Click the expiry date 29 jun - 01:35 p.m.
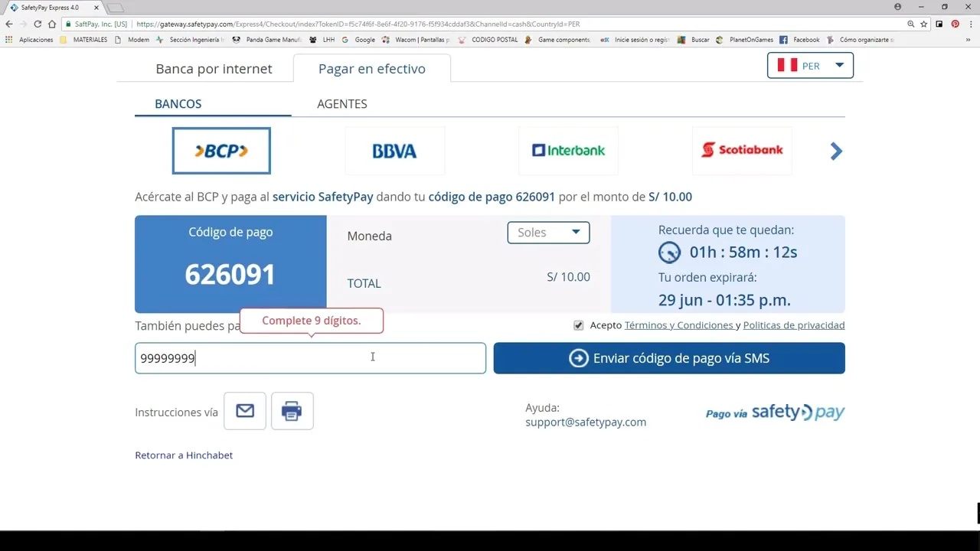Image resolution: width=980 pixels, height=551 pixels. point(724,300)
